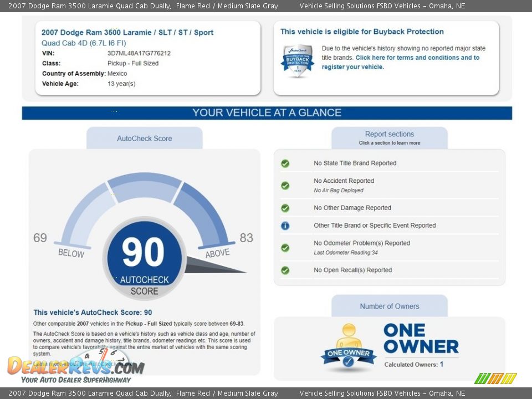
Task: Click the One Owner ribbon badge icon
Action: [349, 347]
